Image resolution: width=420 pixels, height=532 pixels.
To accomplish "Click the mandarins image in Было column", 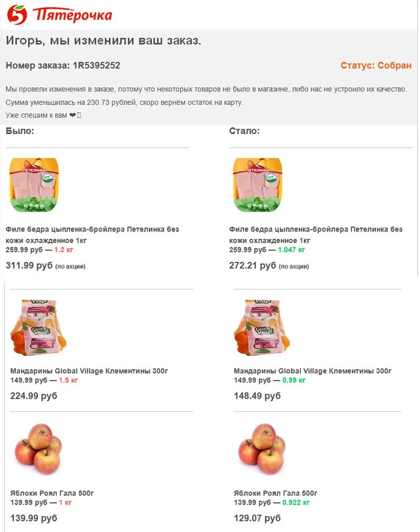I will [x=38, y=328].
